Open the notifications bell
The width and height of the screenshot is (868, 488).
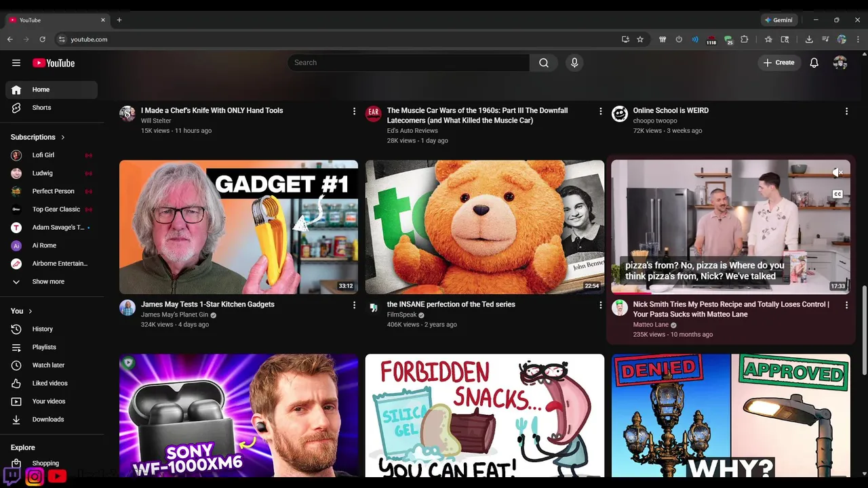814,62
